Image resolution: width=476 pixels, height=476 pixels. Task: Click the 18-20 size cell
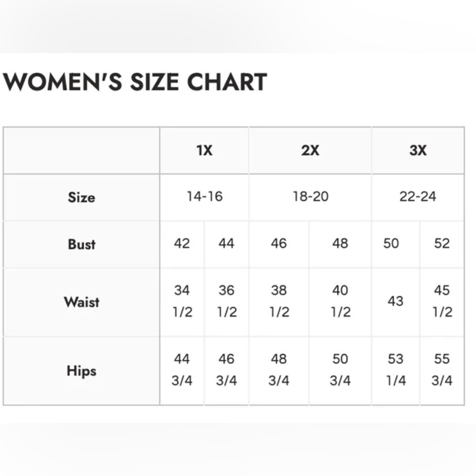pos(310,197)
